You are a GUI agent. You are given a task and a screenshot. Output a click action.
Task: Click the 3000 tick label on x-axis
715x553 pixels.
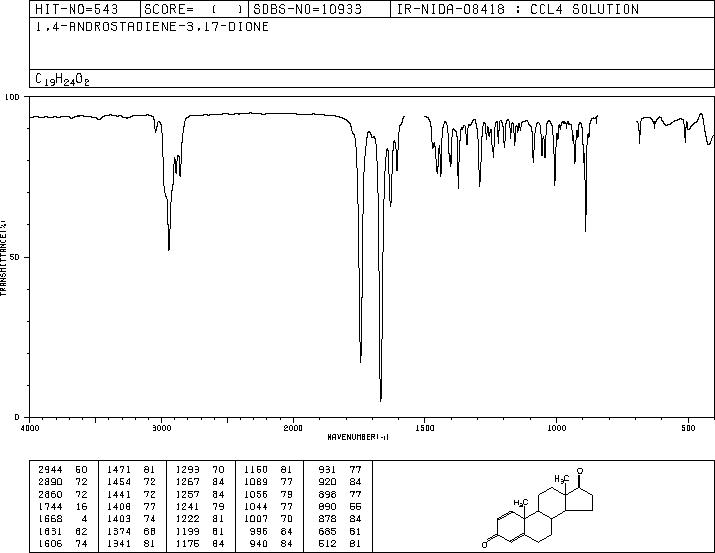click(161, 428)
